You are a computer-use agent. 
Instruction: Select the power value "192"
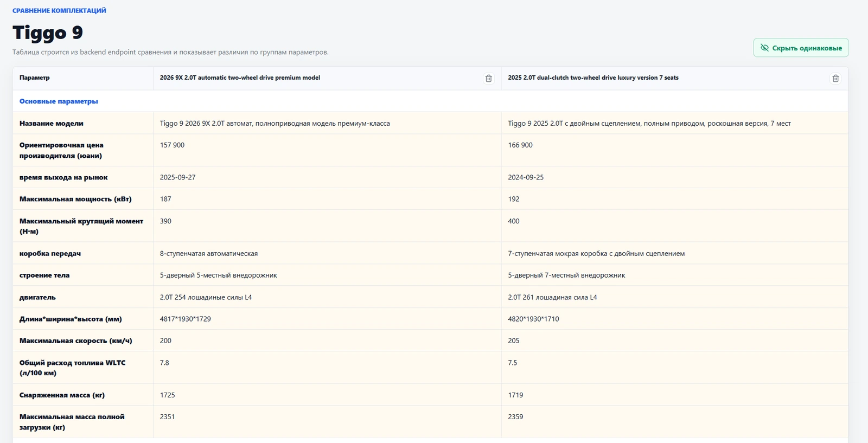coord(514,199)
